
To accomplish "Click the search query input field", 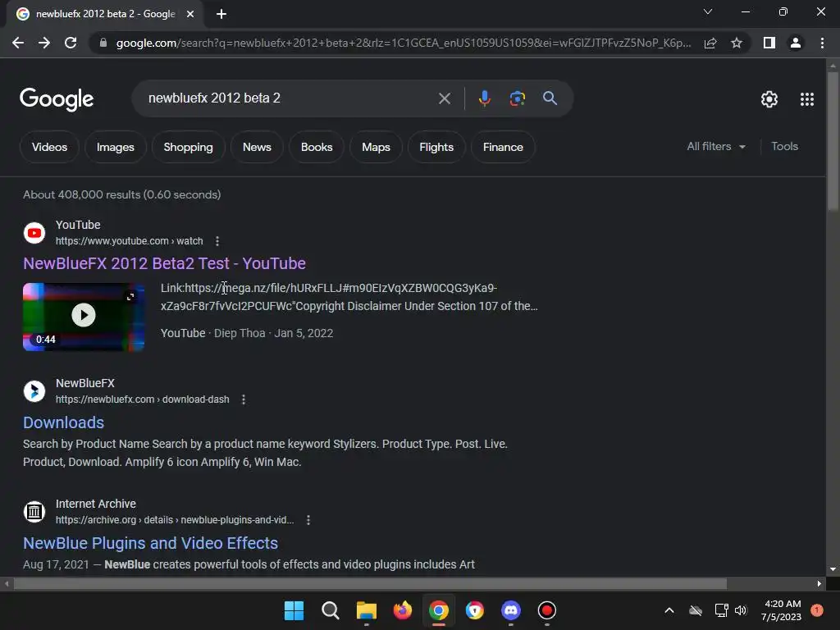I will coord(290,98).
